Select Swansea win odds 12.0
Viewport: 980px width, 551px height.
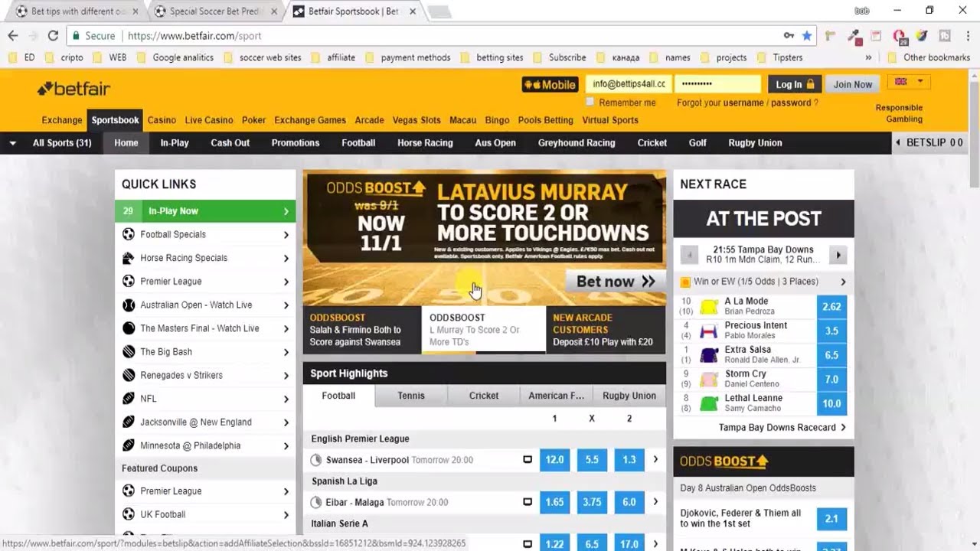coord(554,460)
